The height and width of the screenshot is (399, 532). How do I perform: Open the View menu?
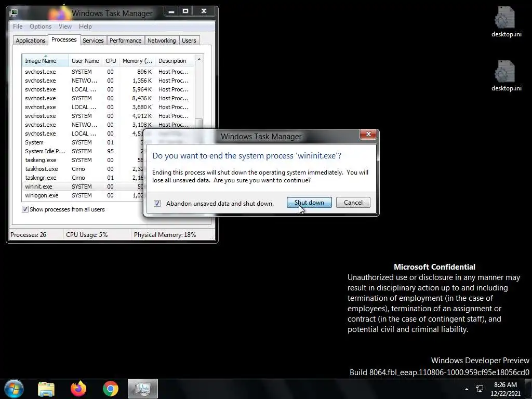point(65,26)
